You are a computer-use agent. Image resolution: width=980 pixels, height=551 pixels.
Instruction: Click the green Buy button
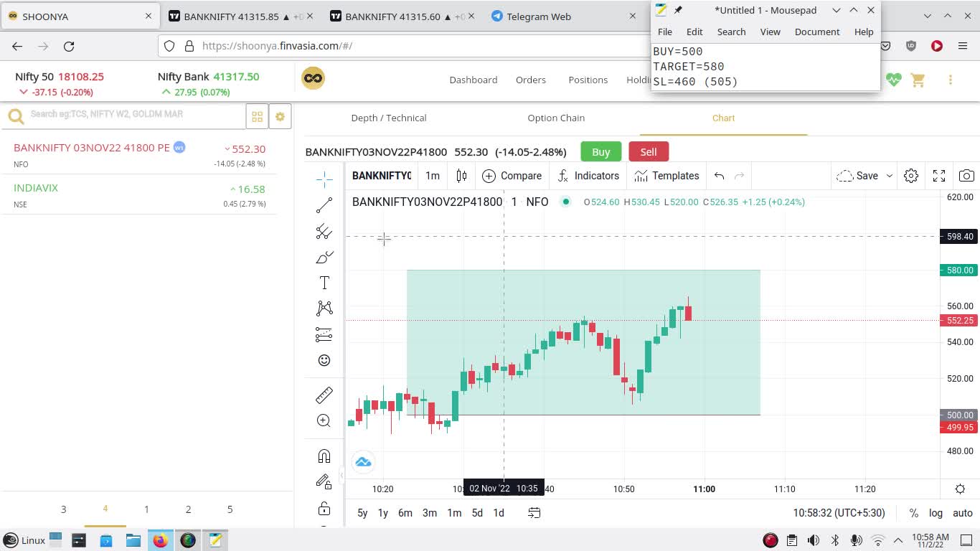(601, 152)
